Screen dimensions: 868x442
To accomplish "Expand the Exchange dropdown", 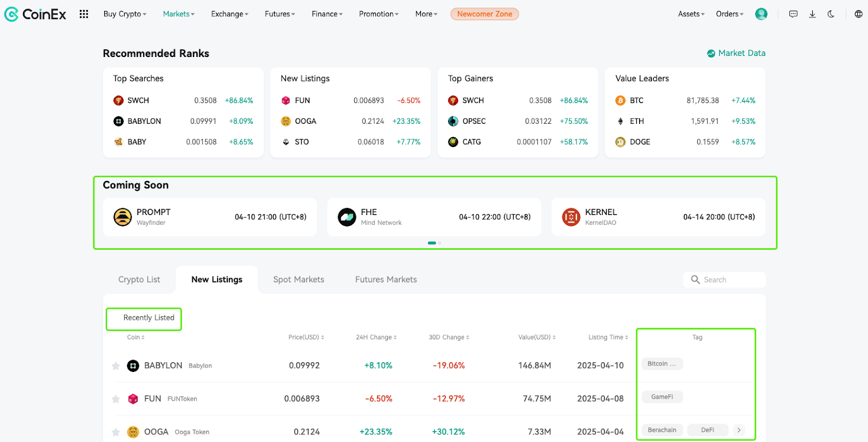I will (x=229, y=14).
